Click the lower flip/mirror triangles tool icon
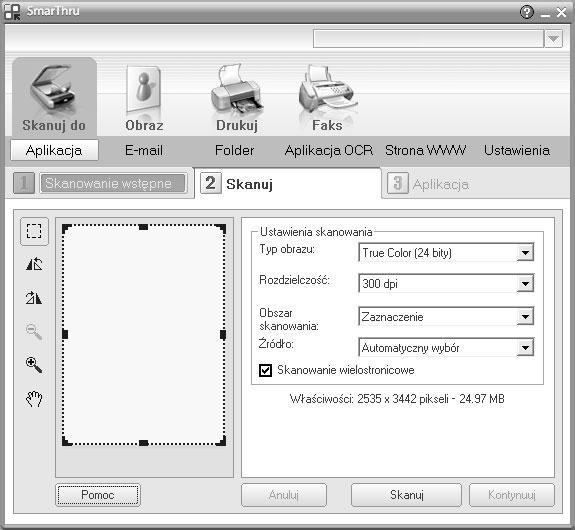 point(34,297)
